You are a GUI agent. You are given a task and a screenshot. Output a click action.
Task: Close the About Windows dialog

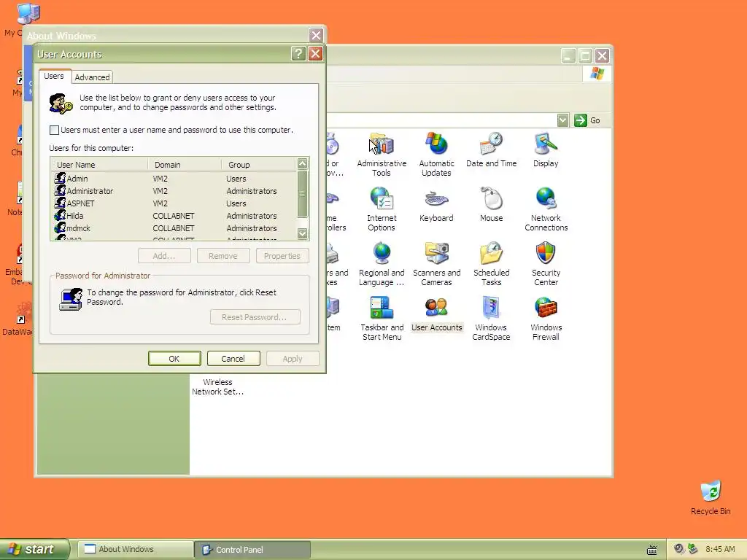click(x=316, y=35)
